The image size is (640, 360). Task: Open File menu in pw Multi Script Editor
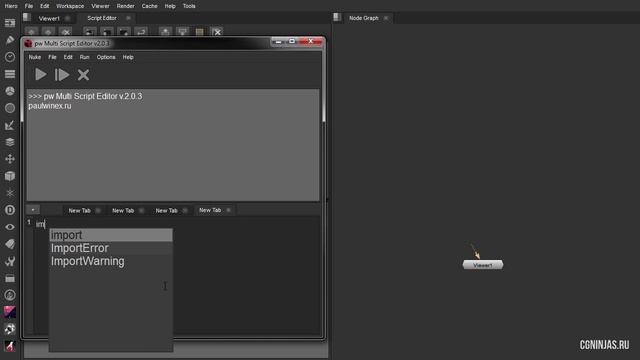[52, 57]
